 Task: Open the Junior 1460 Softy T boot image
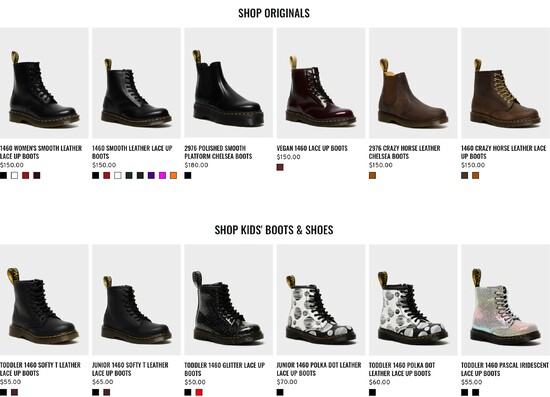[136, 300]
